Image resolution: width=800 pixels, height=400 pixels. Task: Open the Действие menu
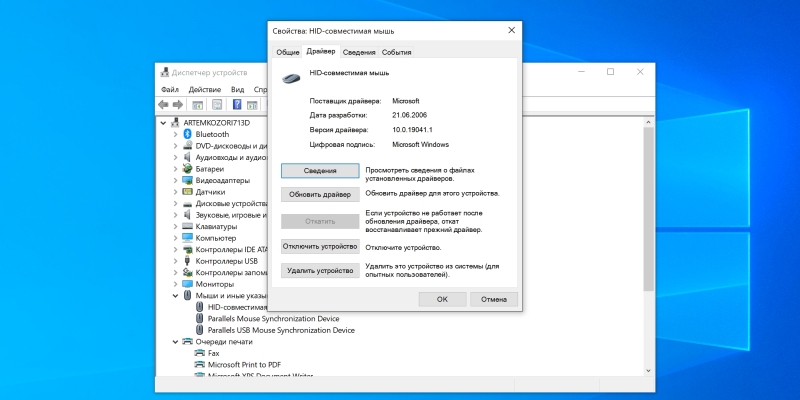point(204,89)
